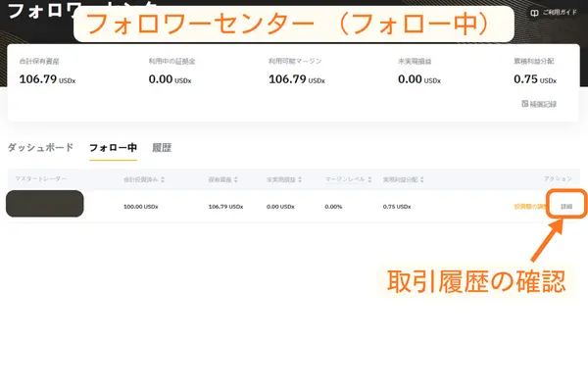Viewport: 588px width, 392px height.
Task: Sort by マージンレベル column arrows
Action: pos(367,179)
